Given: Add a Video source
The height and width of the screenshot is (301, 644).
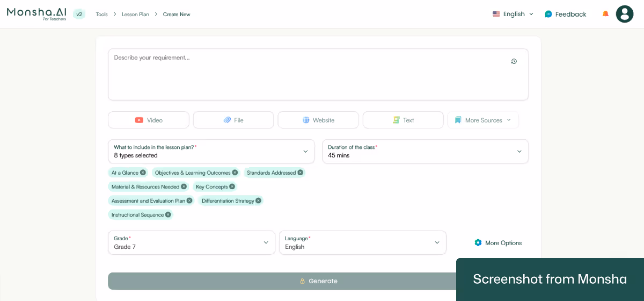Looking at the screenshot, I should (x=149, y=120).
